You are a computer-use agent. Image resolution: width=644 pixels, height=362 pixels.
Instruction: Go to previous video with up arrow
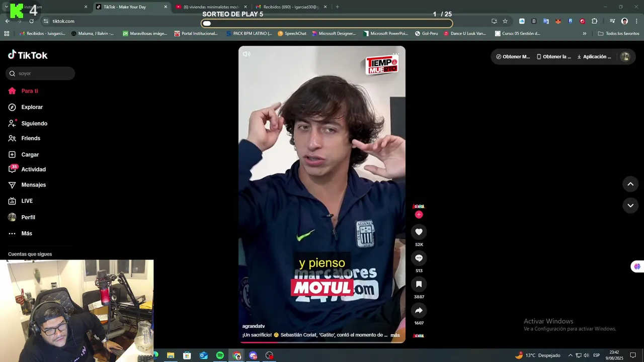coord(630,184)
